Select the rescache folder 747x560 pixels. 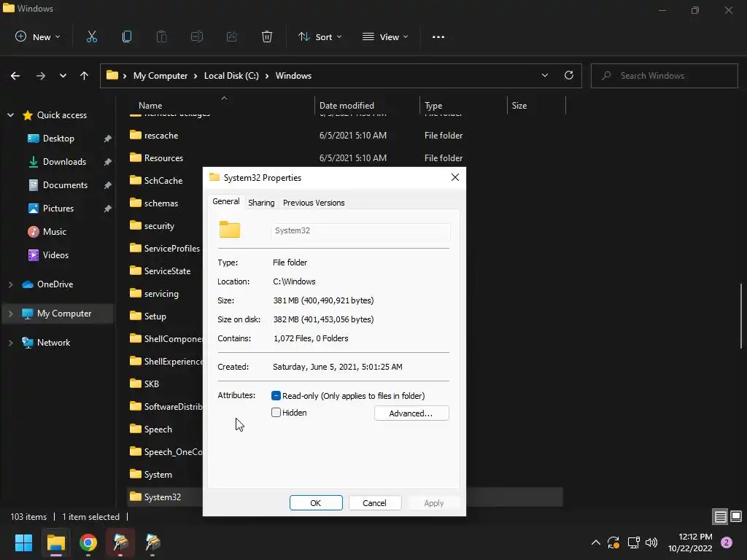click(161, 136)
